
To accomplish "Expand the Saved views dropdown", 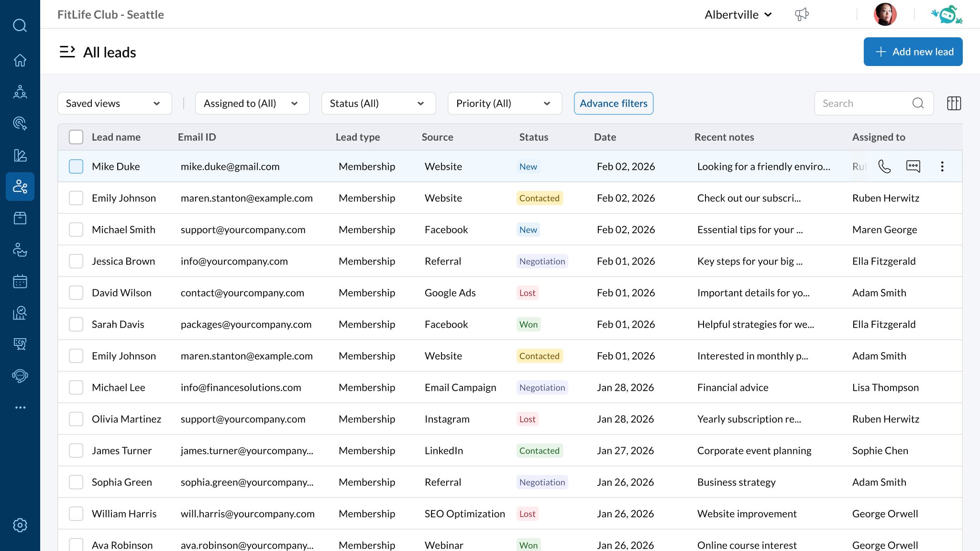I will (114, 103).
